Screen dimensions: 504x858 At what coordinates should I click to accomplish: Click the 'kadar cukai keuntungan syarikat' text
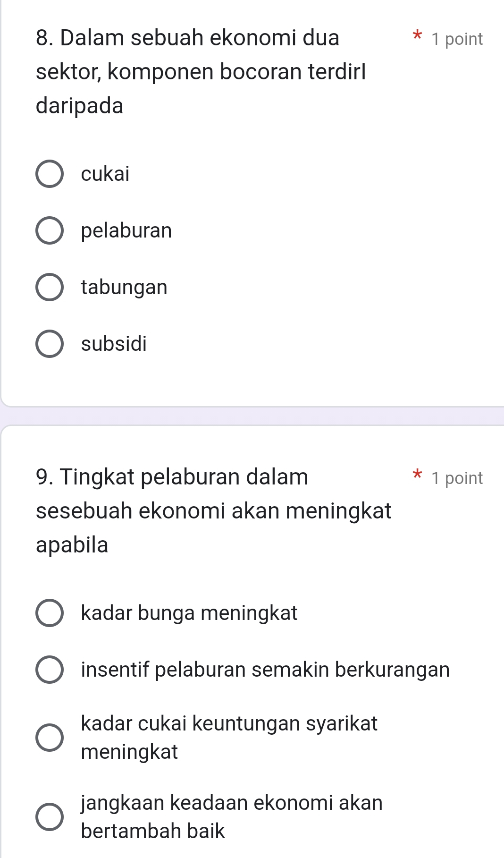229,723
